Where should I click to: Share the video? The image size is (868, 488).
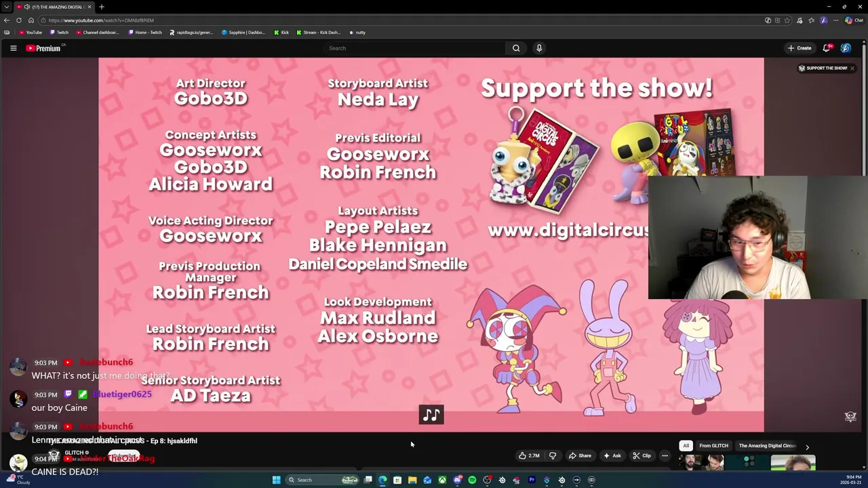point(580,455)
